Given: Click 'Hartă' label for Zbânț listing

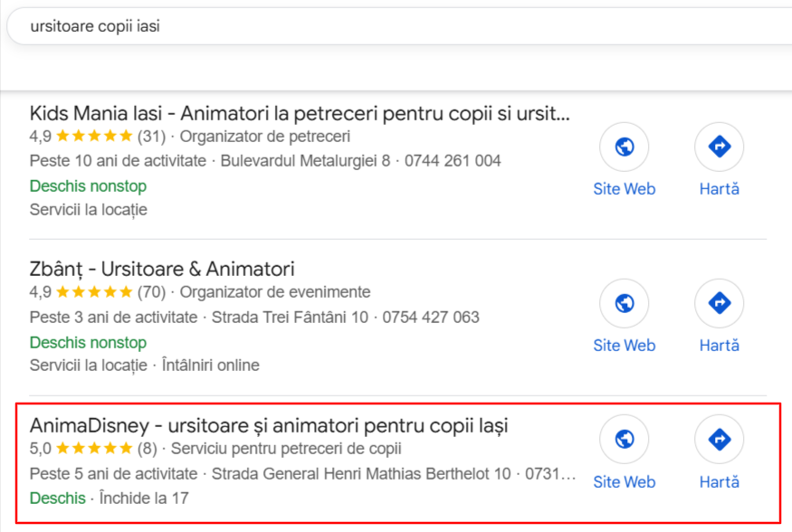Looking at the screenshot, I should tap(720, 346).
